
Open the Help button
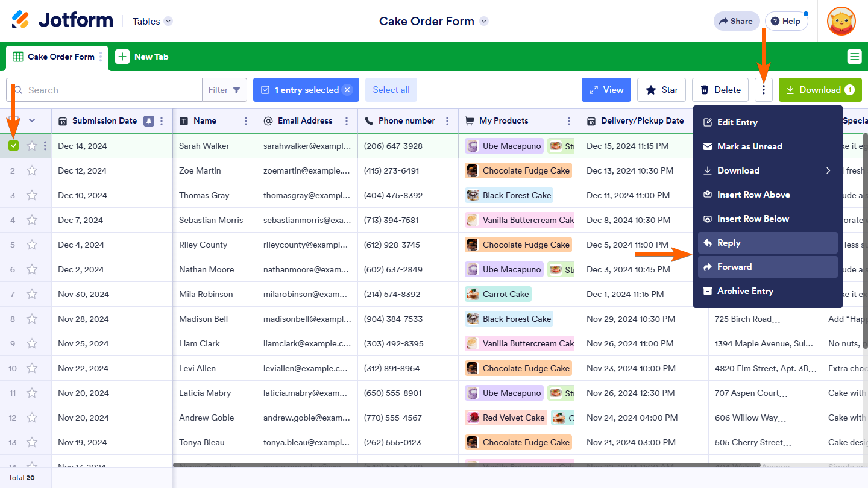786,21
